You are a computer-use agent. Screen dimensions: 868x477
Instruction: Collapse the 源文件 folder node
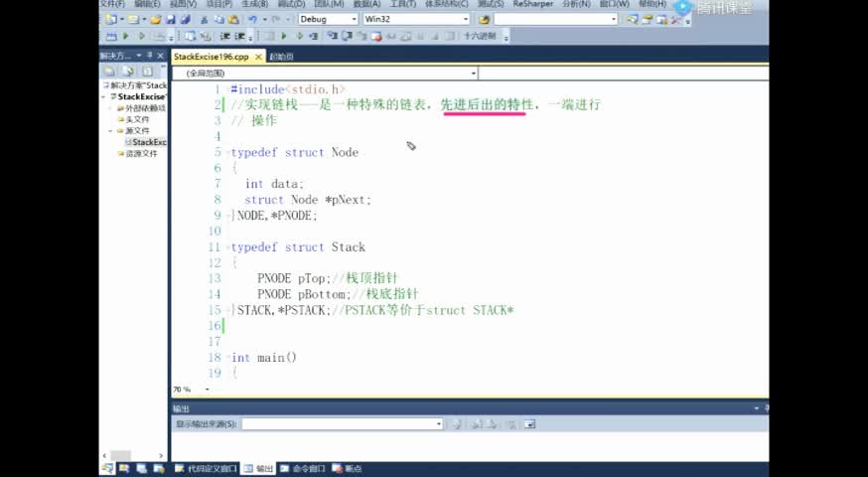click(110, 131)
